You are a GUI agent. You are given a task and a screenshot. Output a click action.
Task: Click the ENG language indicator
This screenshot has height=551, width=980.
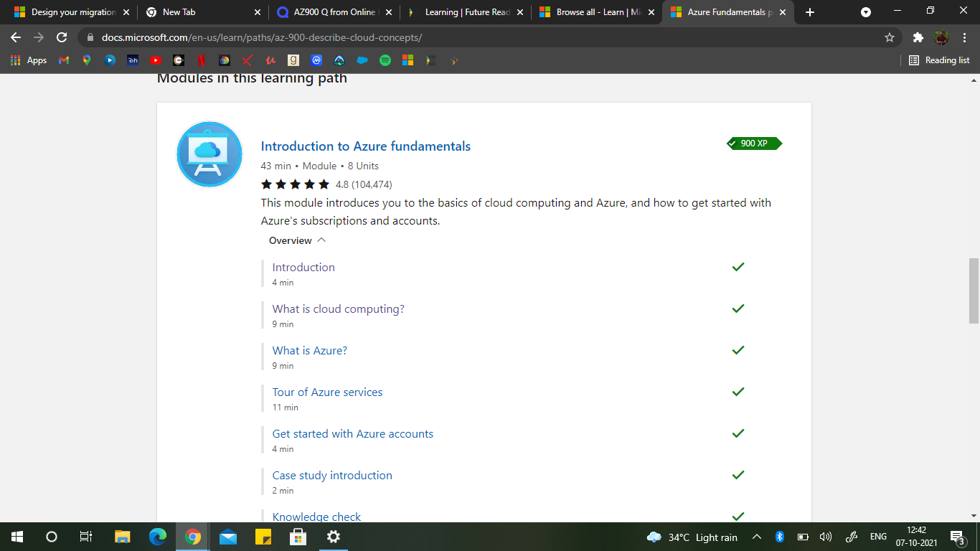pos(878,537)
